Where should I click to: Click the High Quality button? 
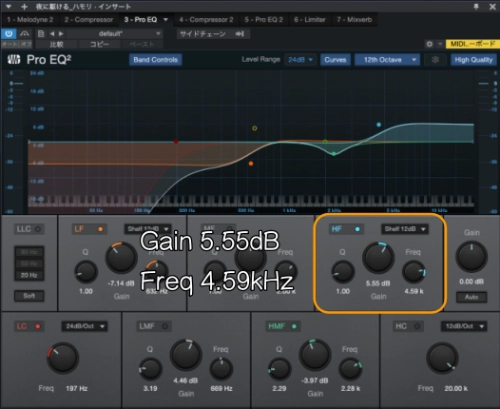473,60
